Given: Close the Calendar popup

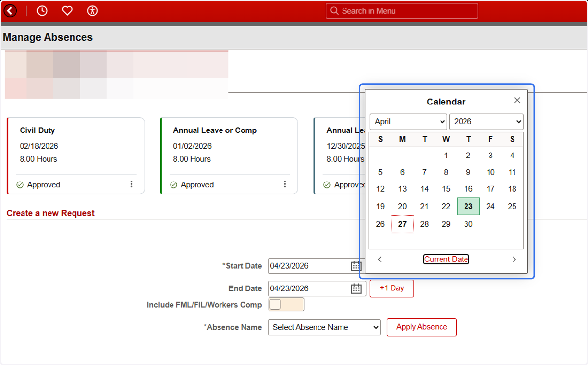Looking at the screenshot, I should click(517, 100).
